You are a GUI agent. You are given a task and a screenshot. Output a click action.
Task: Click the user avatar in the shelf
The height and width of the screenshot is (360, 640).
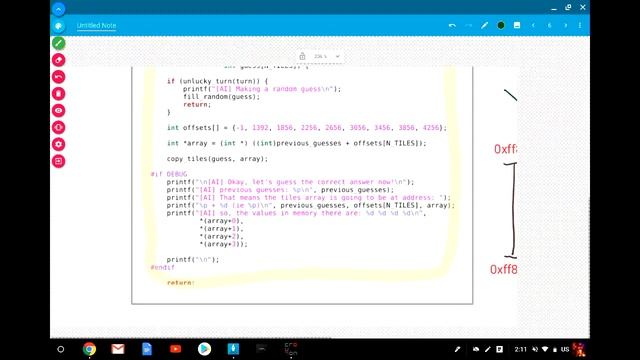(579, 349)
